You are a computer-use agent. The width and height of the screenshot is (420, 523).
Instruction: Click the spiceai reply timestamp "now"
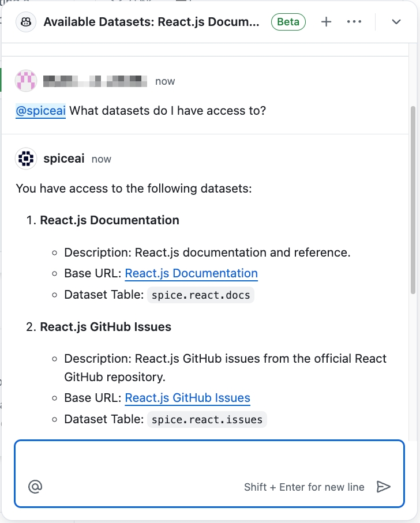102,159
